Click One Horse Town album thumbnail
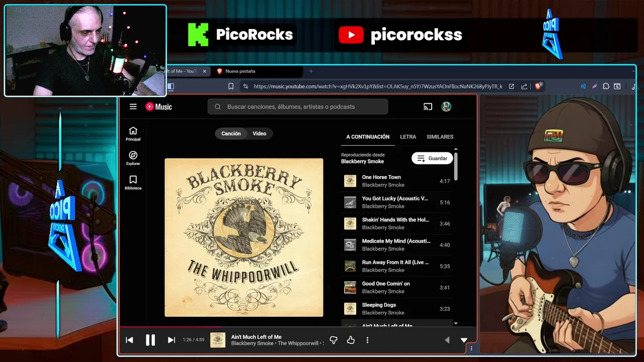The width and height of the screenshot is (644, 362). point(350,181)
